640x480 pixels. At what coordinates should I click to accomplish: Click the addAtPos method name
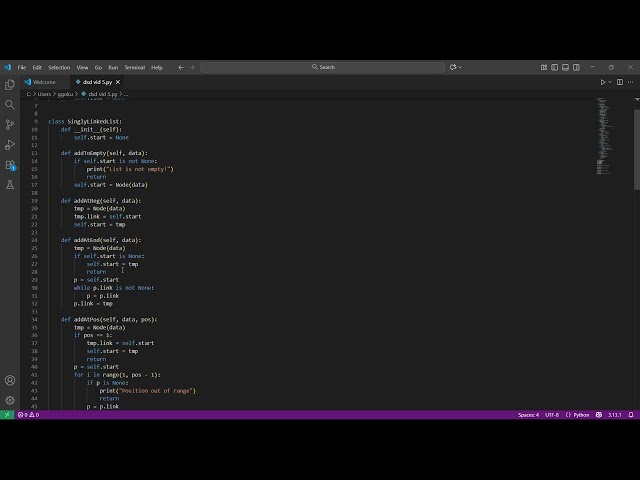87,319
